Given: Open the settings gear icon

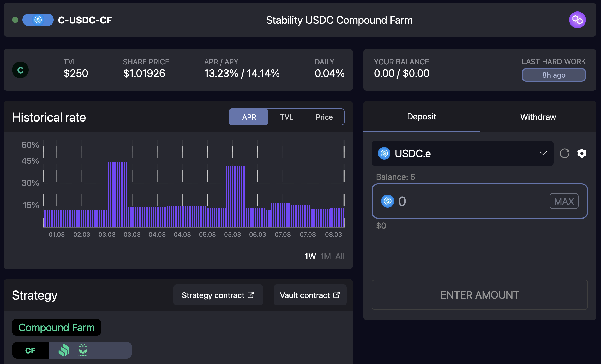Looking at the screenshot, I should click(582, 153).
